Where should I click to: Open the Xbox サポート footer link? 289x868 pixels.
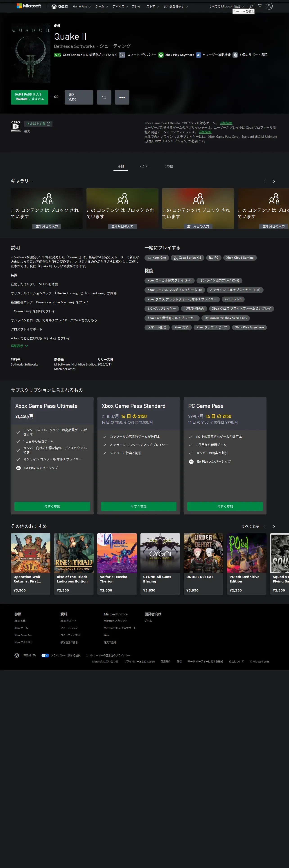click(68, 621)
